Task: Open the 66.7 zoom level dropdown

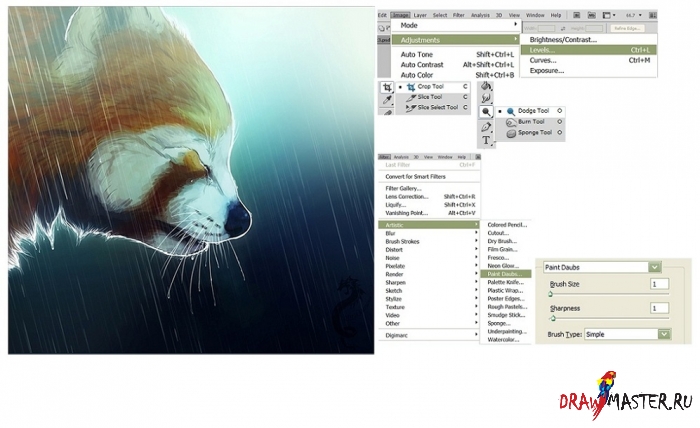Action: (x=633, y=15)
